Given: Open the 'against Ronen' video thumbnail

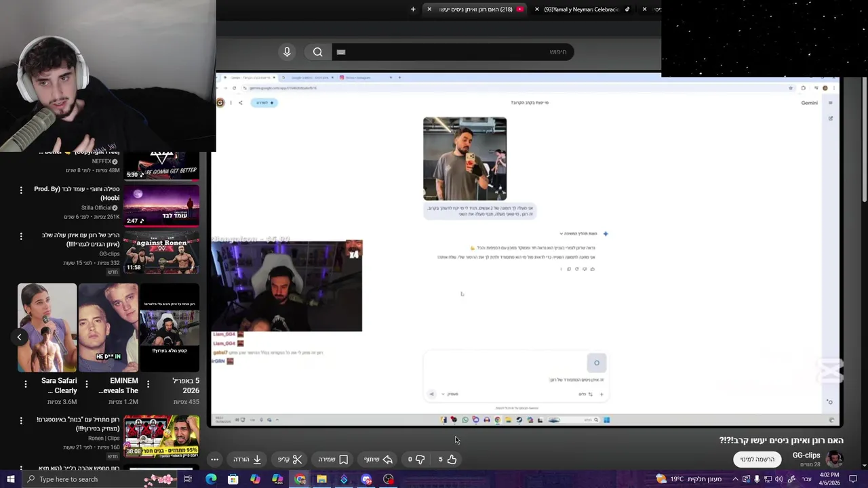Looking at the screenshot, I should pos(161,251).
